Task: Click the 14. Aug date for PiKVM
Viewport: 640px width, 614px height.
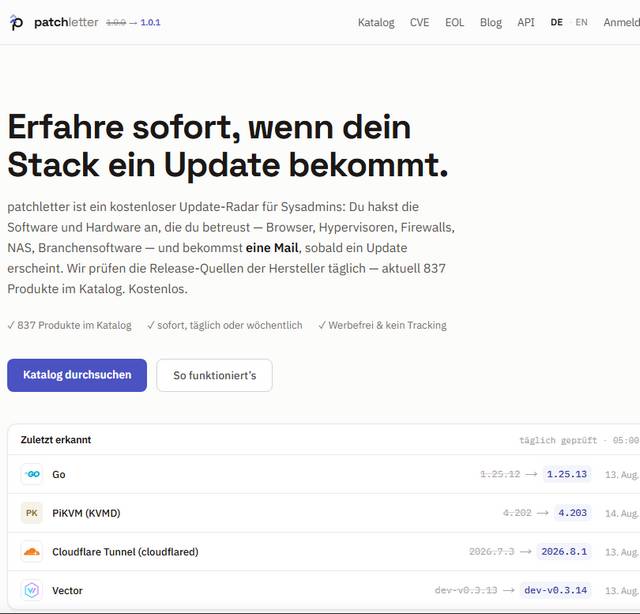Action: point(622,513)
